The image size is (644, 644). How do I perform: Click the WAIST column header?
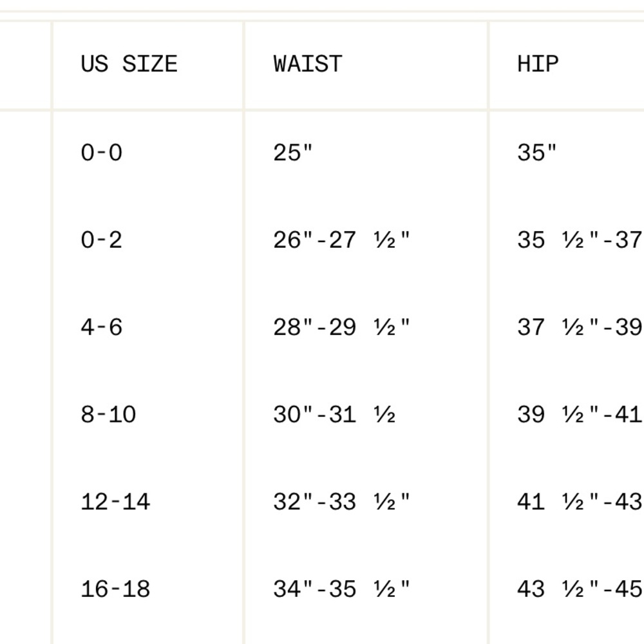click(x=308, y=64)
